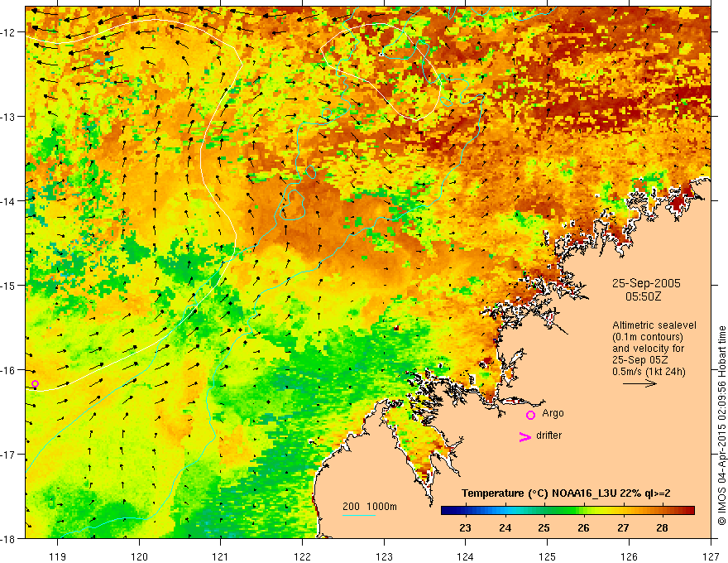Screen dimensions: 728x563
Task: Click longitude axis label 127
Action: [x=711, y=556]
